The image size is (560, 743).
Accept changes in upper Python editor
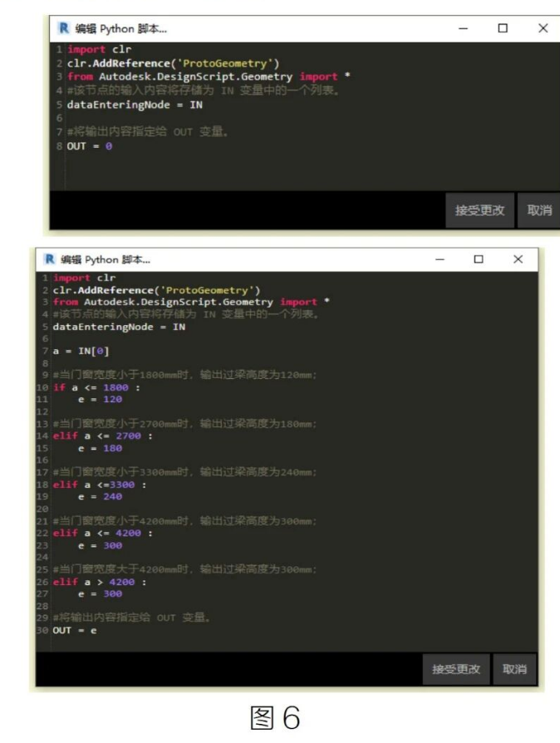coord(479,210)
